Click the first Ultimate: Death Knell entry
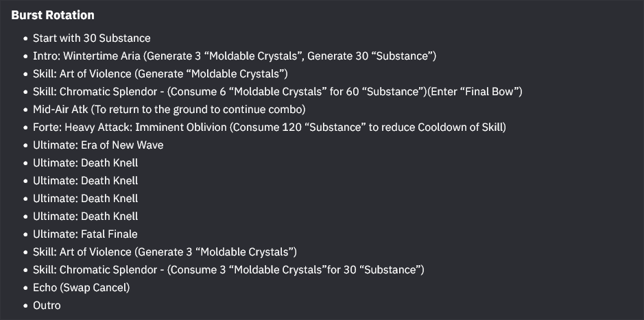Image resolution: width=644 pixels, height=320 pixels. (86, 163)
